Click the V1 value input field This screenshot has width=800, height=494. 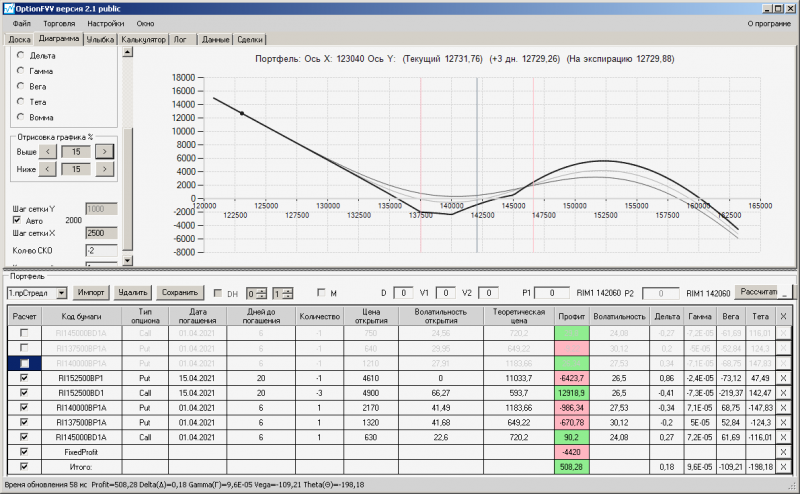pos(445,293)
